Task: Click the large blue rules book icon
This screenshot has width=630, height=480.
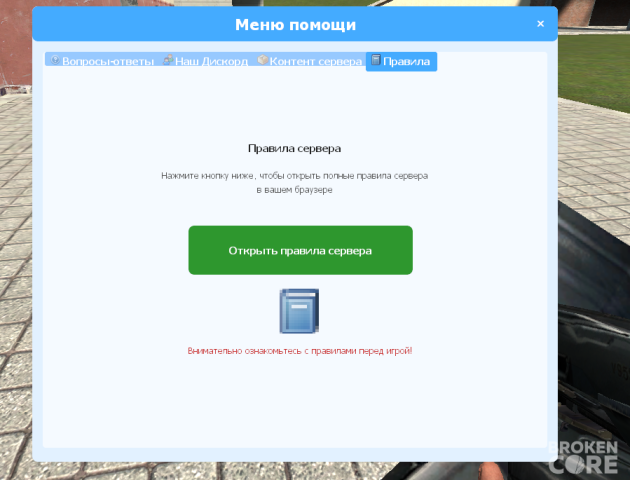Action: point(299,311)
